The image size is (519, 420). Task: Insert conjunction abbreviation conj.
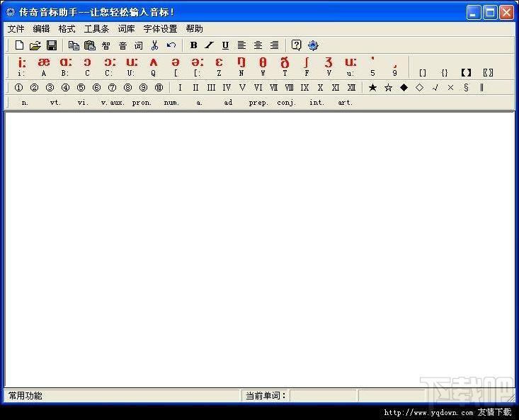pos(286,103)
